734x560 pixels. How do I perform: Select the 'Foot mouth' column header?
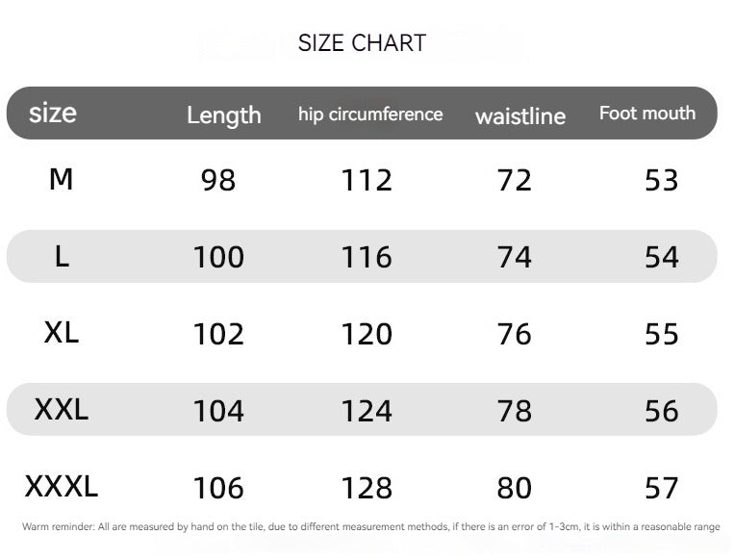(x=646, y=114)
